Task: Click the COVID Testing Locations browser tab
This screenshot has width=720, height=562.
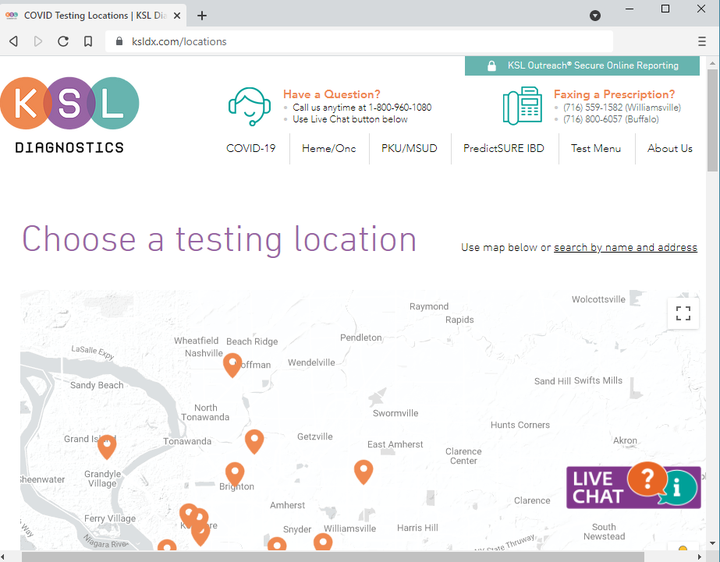Action: (x=93, y=16)
